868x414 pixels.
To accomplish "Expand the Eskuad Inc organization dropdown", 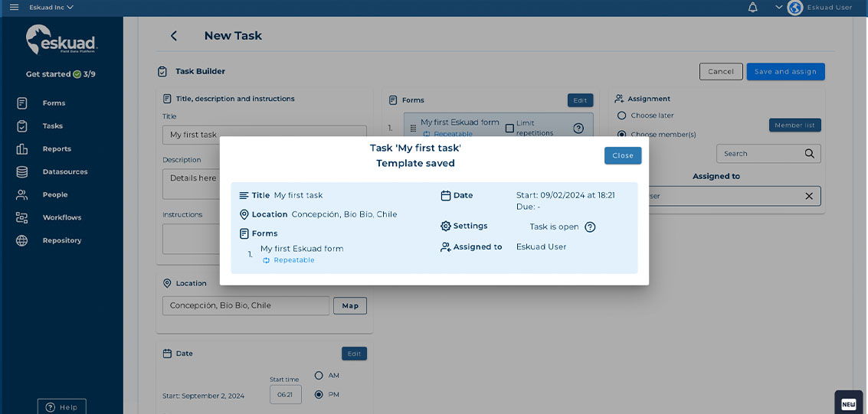I will click(51, 8).
